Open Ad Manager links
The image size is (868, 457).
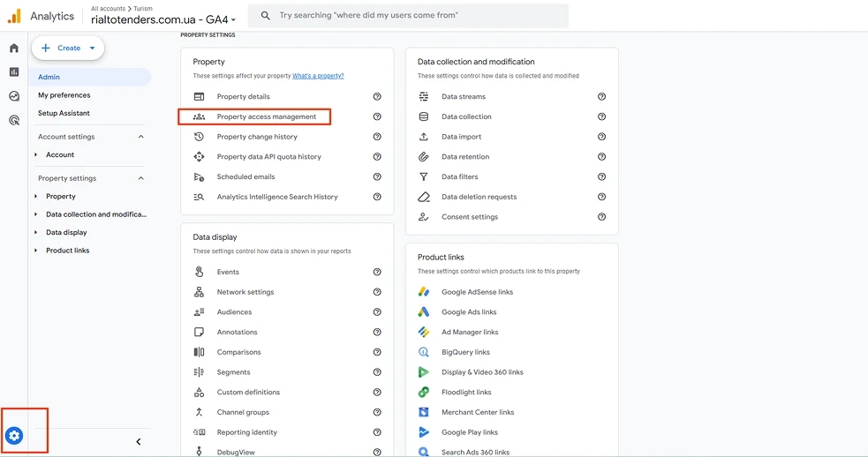pyautogui.click(x=470, y=332)
